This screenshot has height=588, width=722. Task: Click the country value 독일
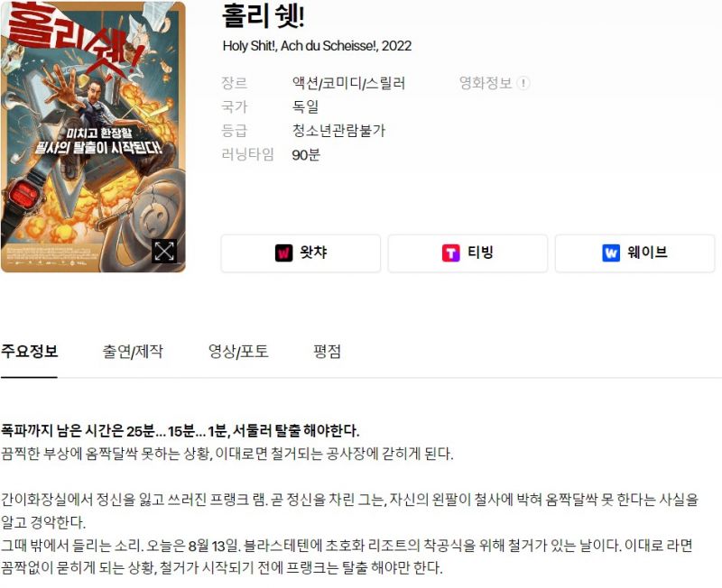(x=305, y=107)
